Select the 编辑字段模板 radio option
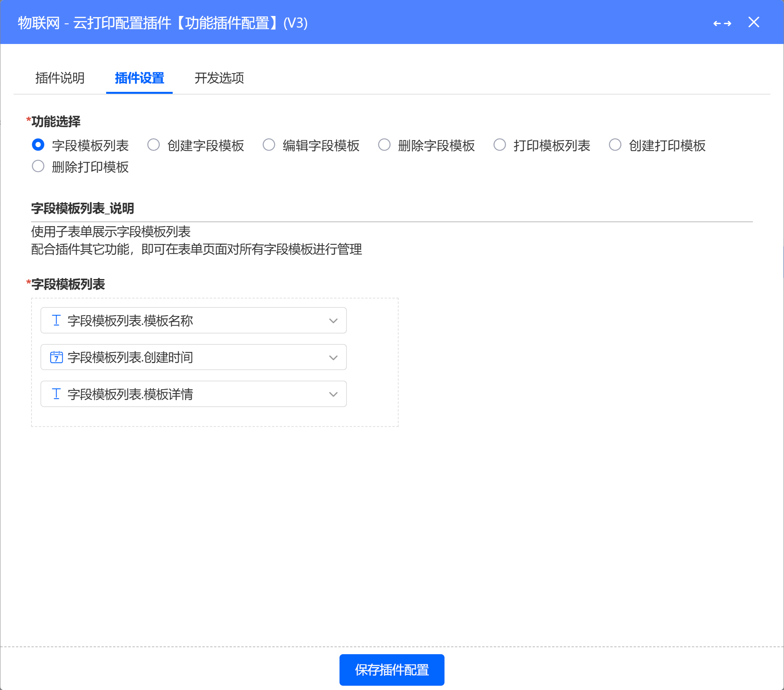 coord(269,145)
